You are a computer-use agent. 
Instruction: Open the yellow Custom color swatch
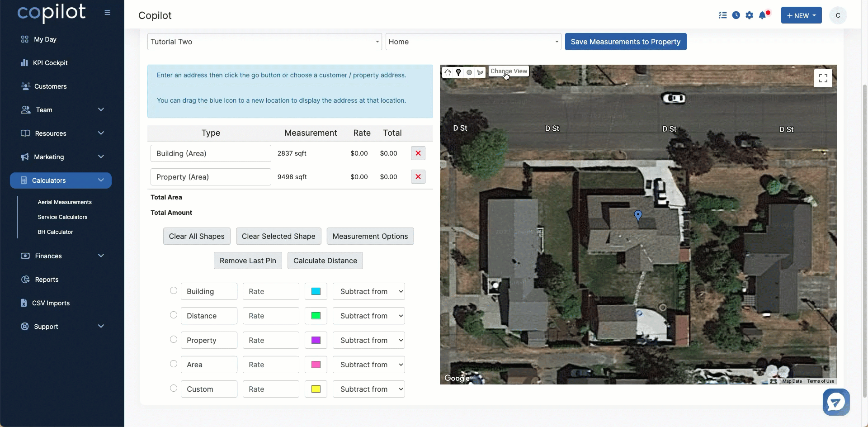316,389
